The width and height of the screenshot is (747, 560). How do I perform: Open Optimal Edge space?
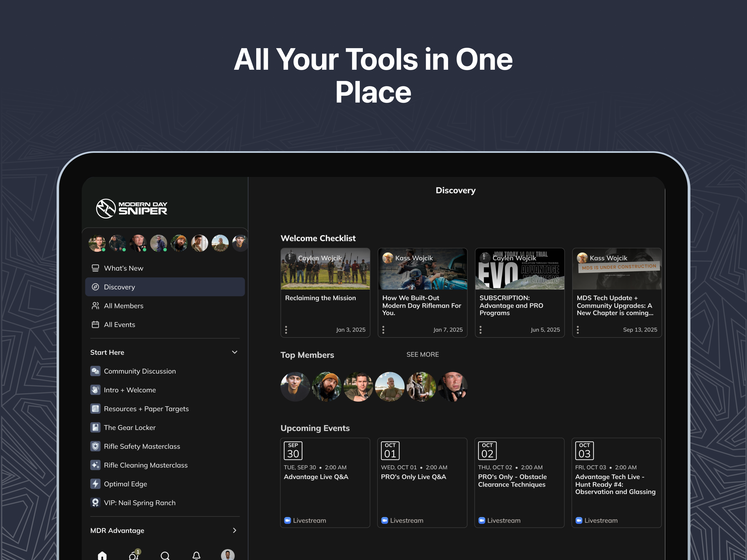pos(165,484)
